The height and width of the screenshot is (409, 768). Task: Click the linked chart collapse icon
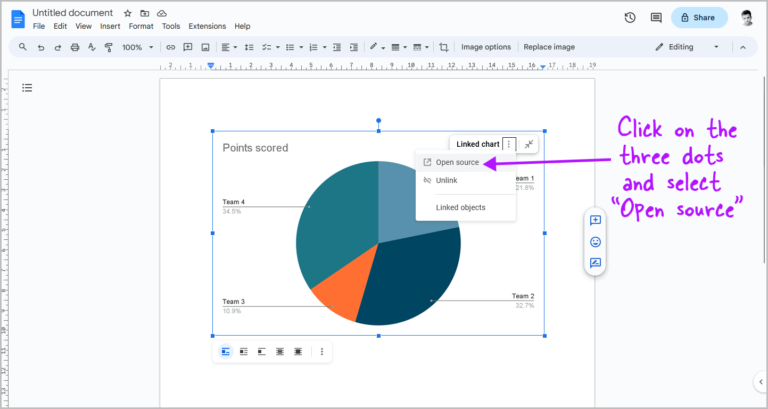click(x=529, y=144)
